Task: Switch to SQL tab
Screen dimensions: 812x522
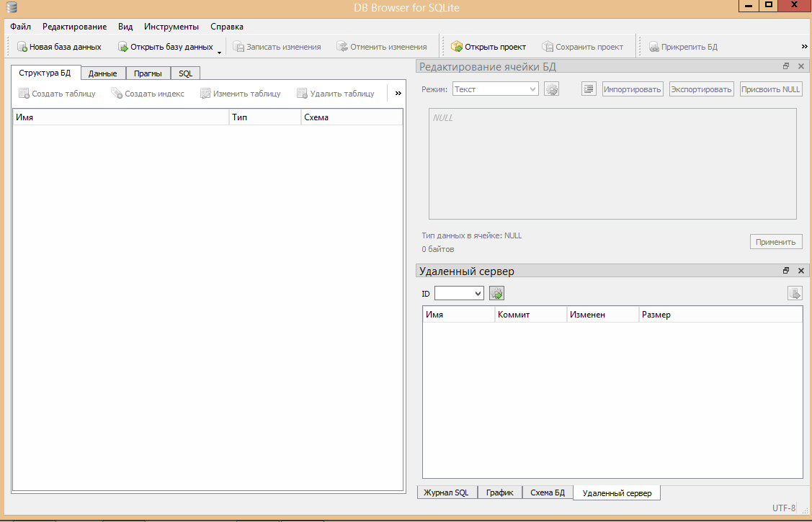Action: [x=185, y=73]
